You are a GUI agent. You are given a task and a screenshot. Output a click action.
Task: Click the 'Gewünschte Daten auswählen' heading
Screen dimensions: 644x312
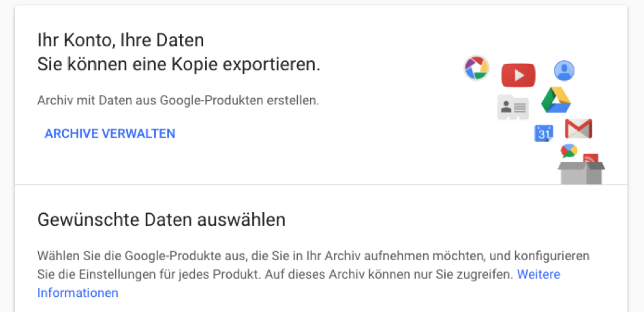[162, 219]
